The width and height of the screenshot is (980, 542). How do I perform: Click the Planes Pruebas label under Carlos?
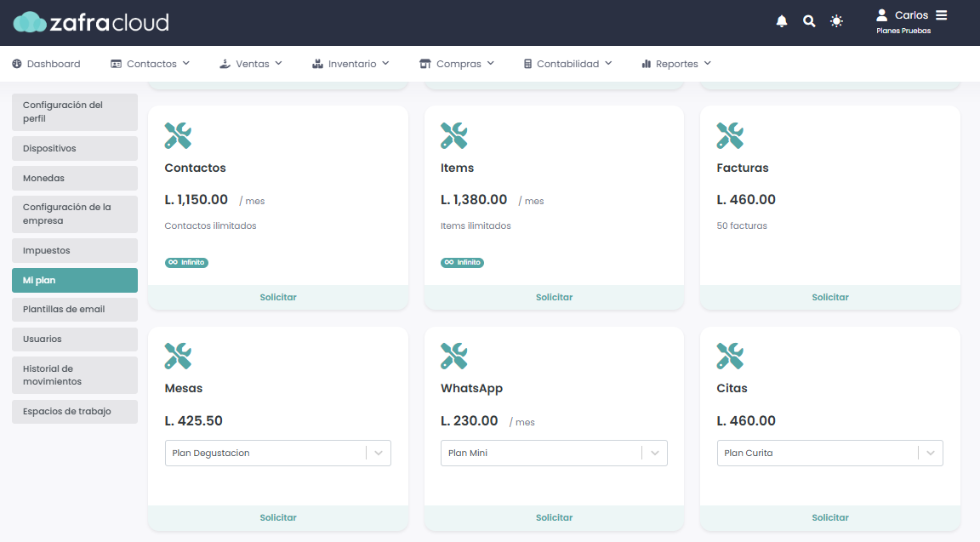click(903, 31)
